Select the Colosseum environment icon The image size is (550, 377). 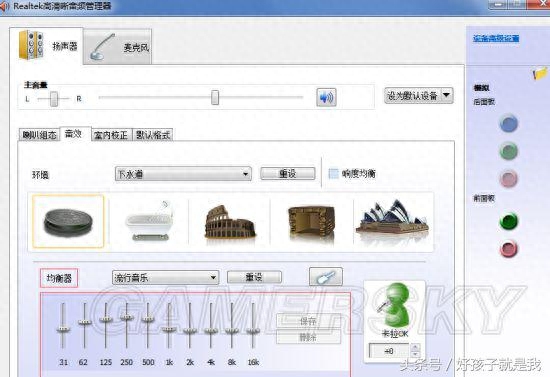click(230, 222)
